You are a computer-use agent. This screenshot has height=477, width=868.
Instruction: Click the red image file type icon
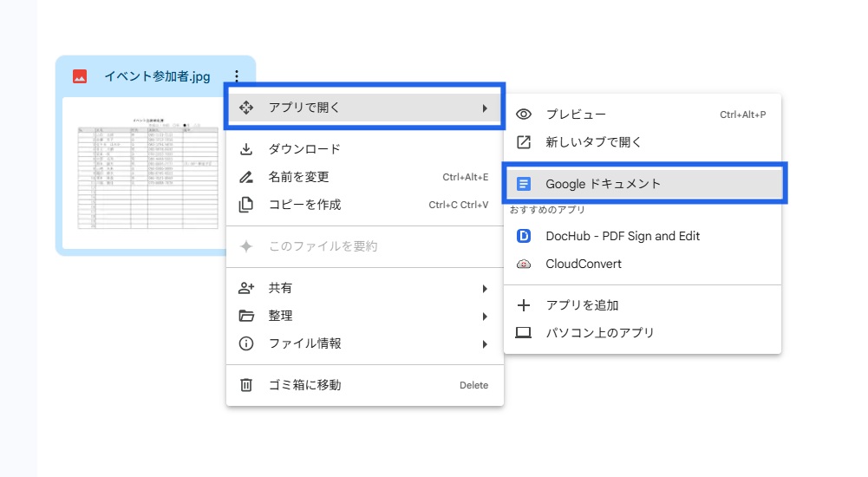80,76
